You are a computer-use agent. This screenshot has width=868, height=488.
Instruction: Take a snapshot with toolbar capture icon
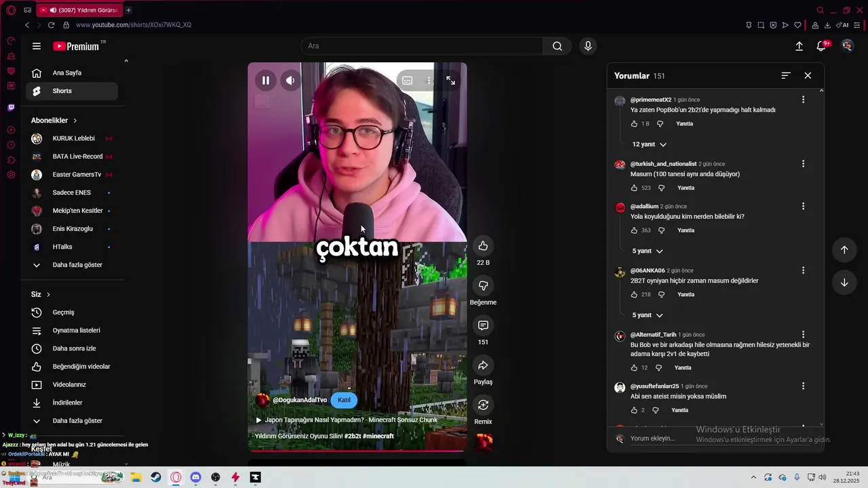(761, 25)
